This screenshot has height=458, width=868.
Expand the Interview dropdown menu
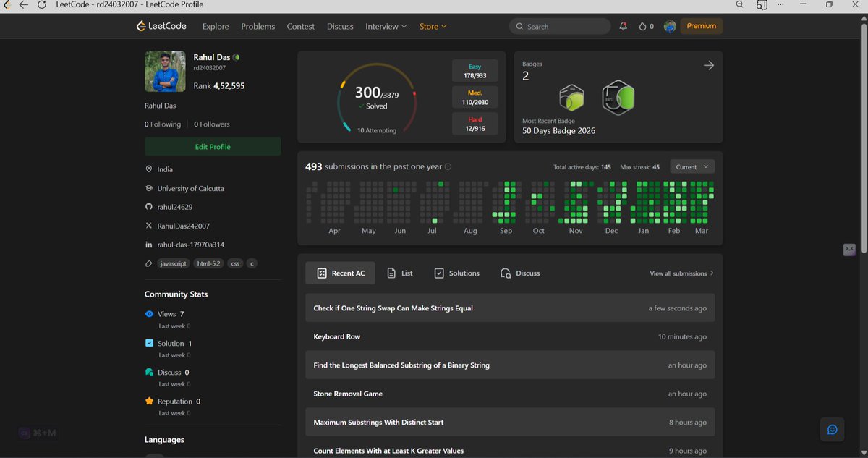tap(386, 26)
